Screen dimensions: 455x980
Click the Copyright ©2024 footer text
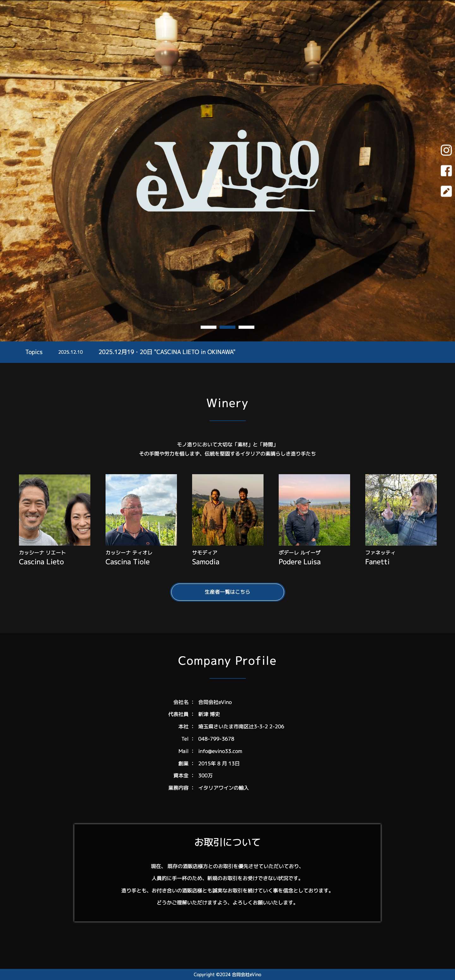[x=227, y=974]
